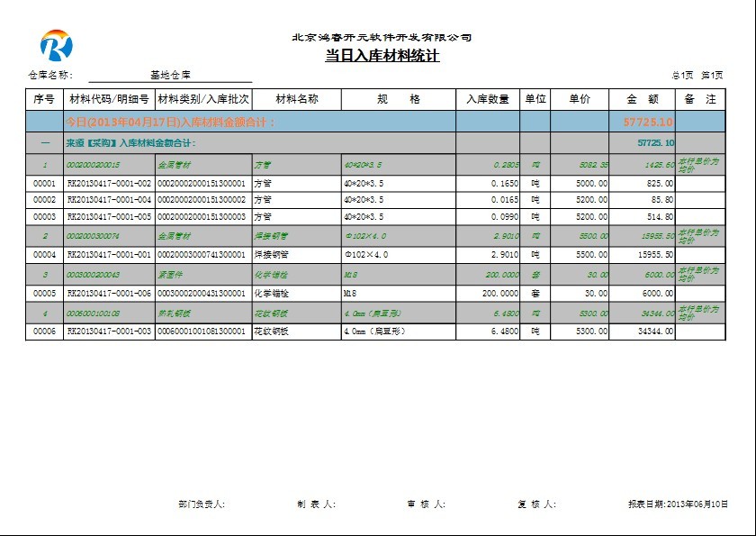Click the blue and orange R company logo
Screen dimensions: 756x536
(57, 45)
